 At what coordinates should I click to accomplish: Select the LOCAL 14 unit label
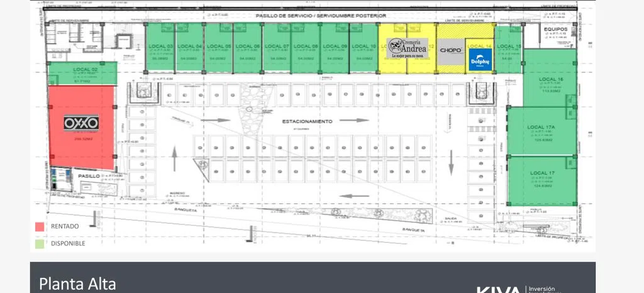pos(479,45)
